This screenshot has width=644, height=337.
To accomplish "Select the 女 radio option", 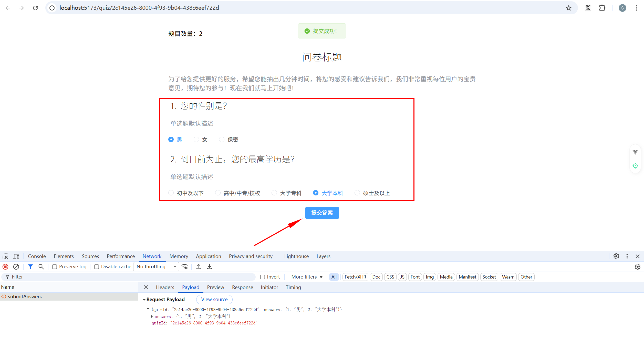I will coord(196,139).
